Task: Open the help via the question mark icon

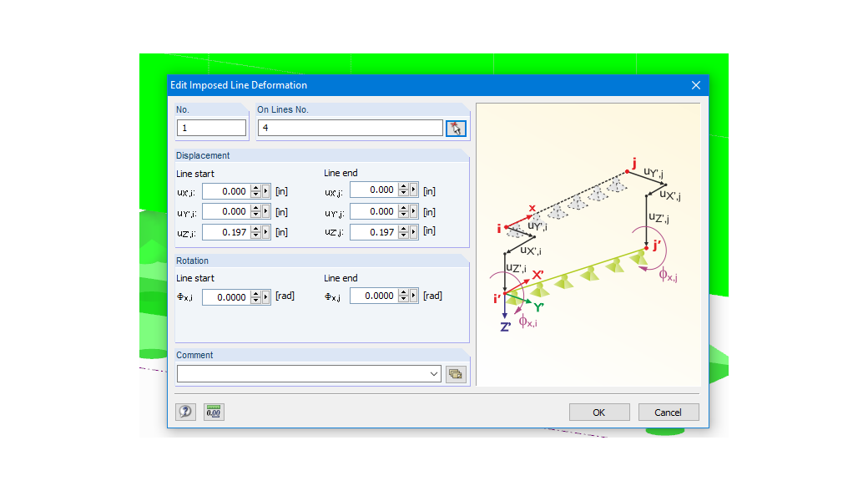Action: (185, 412)
